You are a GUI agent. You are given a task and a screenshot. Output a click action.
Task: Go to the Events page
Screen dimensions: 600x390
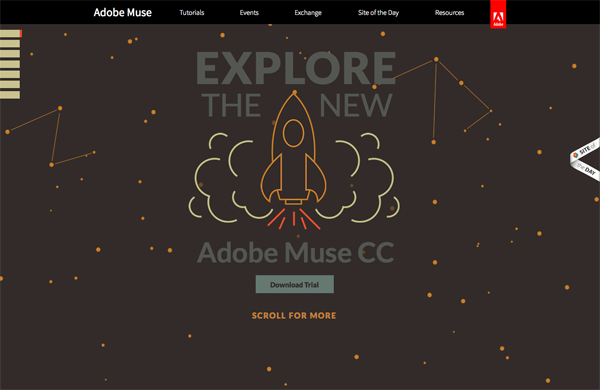[249, 13]
